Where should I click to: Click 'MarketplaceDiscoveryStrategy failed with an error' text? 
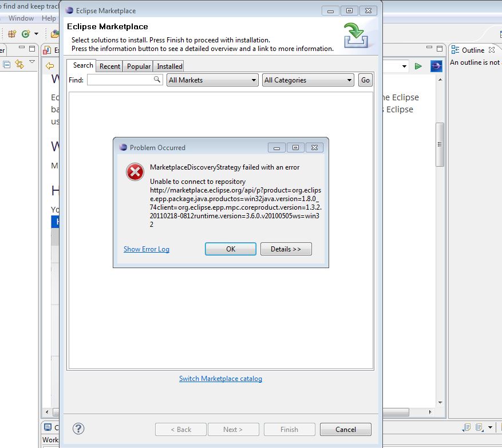[225, 167]
